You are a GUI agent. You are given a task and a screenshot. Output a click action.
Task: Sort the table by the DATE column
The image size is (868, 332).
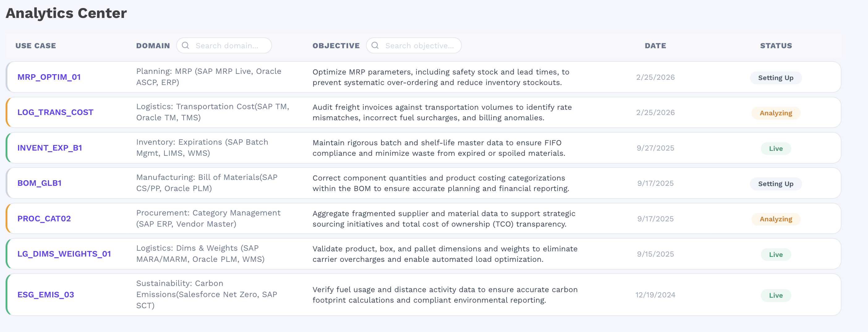click(655, 45)
